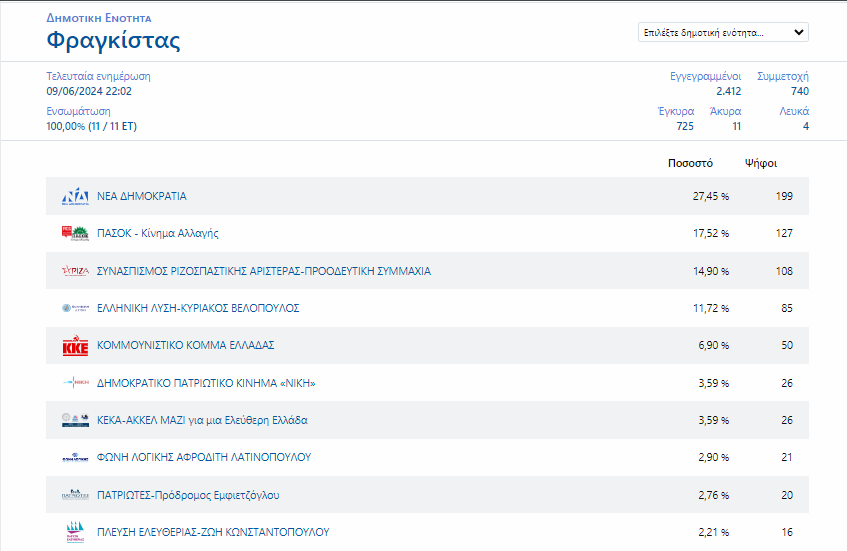The width and height of the screenshot is (847, 551).
Task: Click the invalid ballots value 11
Action: (737, 126)
